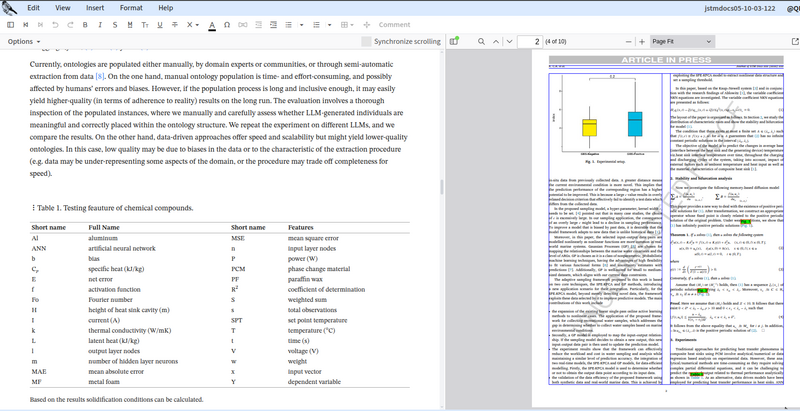The image size is (800, 411).
Task: Toggle the editor sidebar panel icon
Action: pos(10,24)
